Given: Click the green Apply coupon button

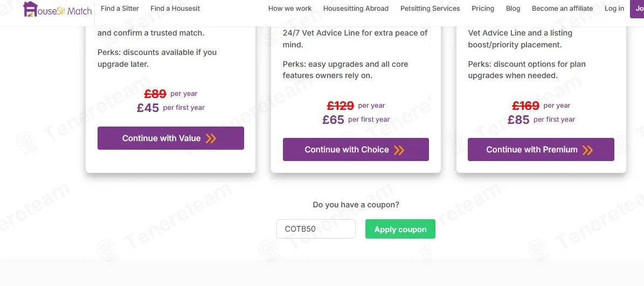Looking at the screenshot, I should click(400, 229).
